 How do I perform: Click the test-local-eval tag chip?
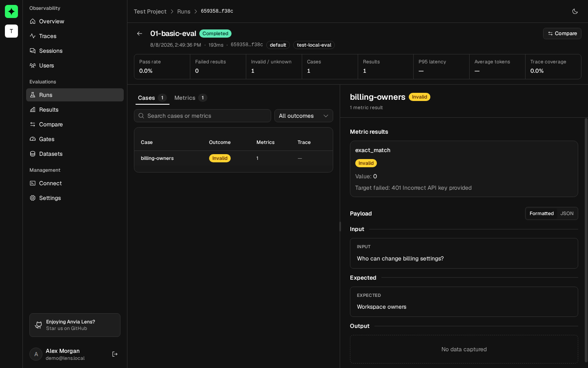(314, 45)
